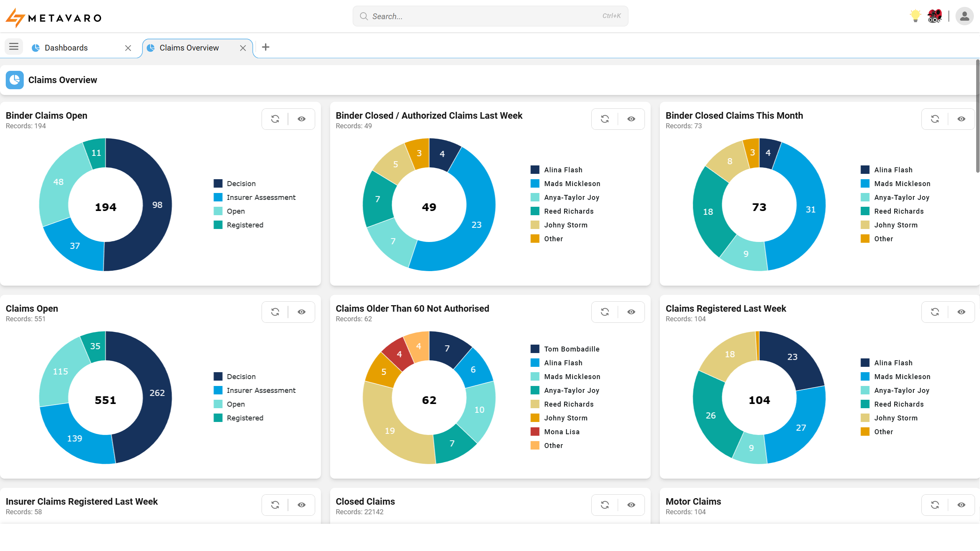This screenshot has height=551, width=980.
Task: Refresh the Binder Claims Open widget
Action: pyautogui.click(x=275, y=119)
